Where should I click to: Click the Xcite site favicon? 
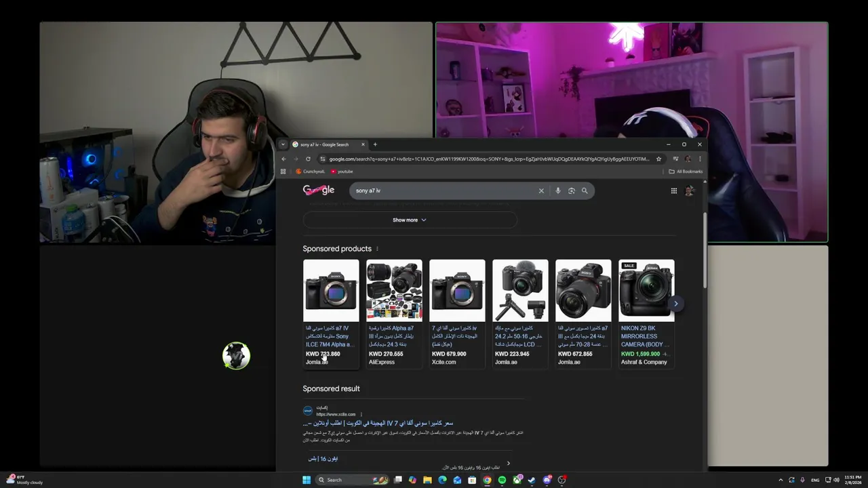click(x=308, y=411)
